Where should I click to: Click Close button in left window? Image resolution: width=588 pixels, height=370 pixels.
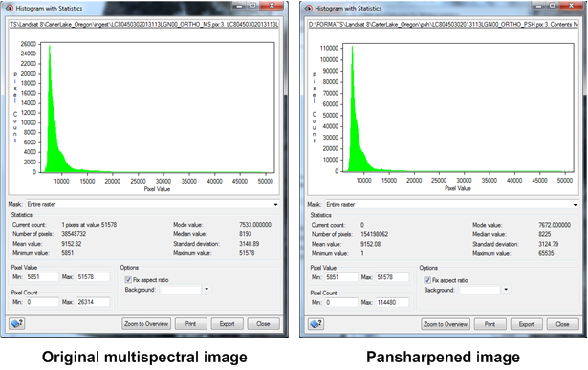(x=263, y=324)
